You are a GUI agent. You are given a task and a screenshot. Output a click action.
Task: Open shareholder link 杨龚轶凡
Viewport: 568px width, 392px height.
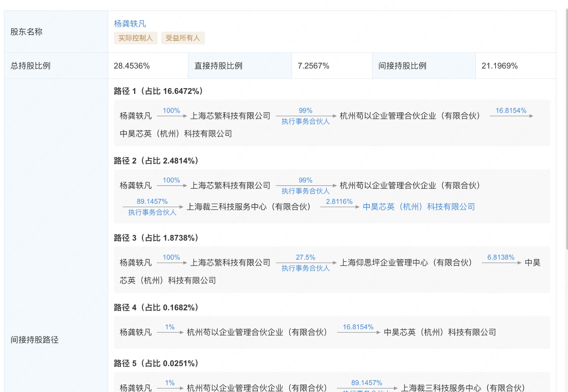tap(130, 24)
